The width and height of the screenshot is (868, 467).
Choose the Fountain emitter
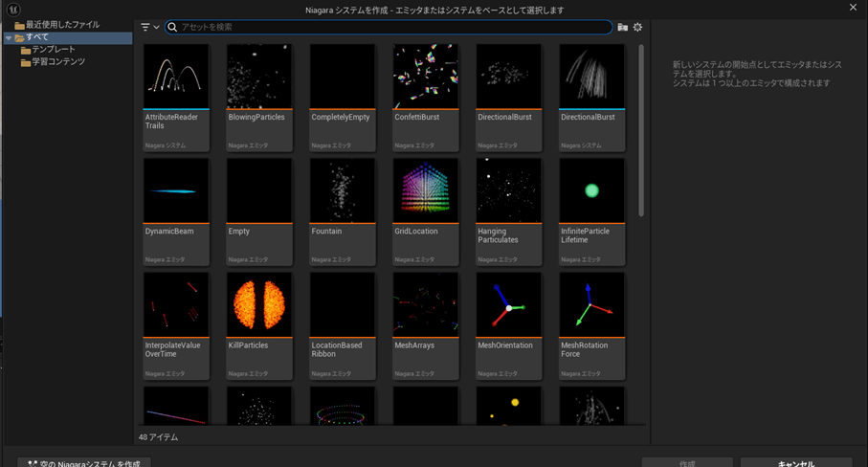point(342,211)
